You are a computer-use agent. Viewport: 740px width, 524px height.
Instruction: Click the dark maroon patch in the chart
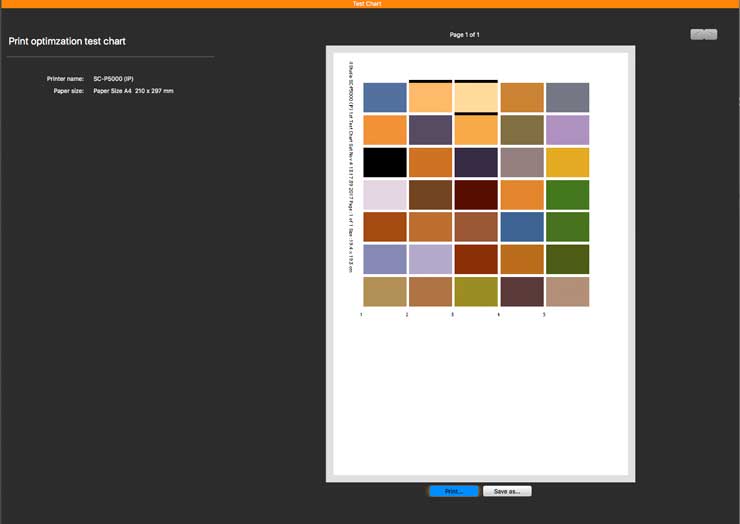point(476,194)
